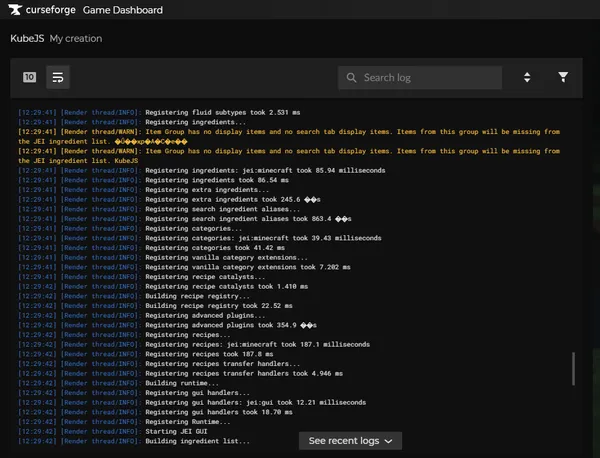This screenshot has width=600, height=458.
Task: Open the Game Dashboard heading
Action: click(123, 10)
